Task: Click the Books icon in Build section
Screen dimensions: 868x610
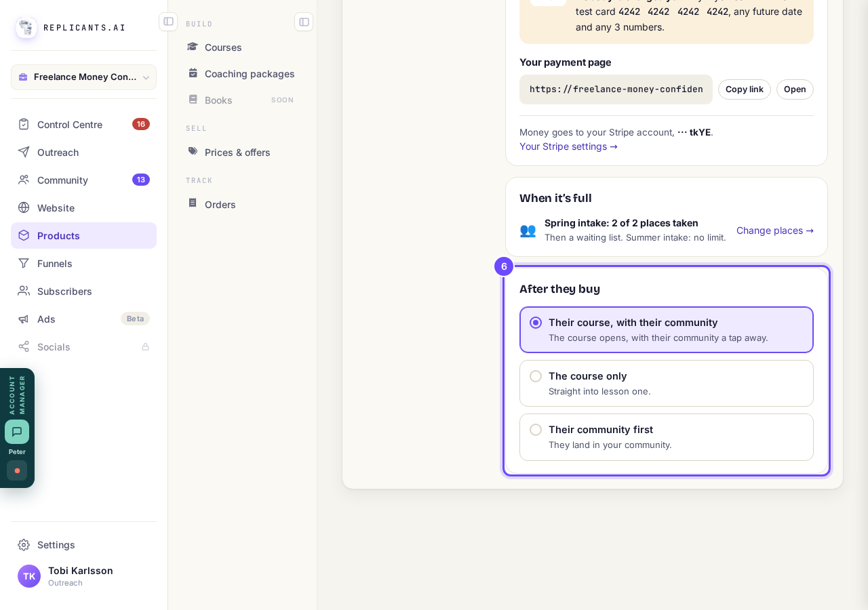Action: tap(193, 100)
